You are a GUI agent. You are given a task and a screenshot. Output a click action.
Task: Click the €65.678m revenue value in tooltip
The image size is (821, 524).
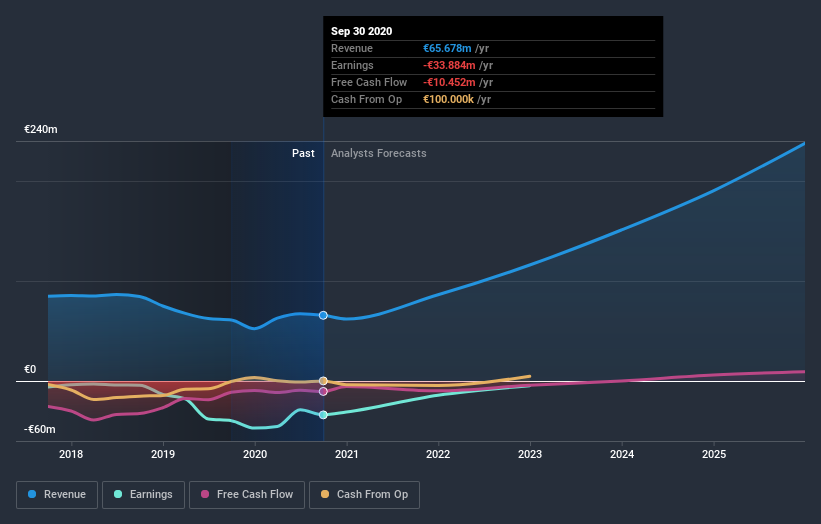(447, 48)
